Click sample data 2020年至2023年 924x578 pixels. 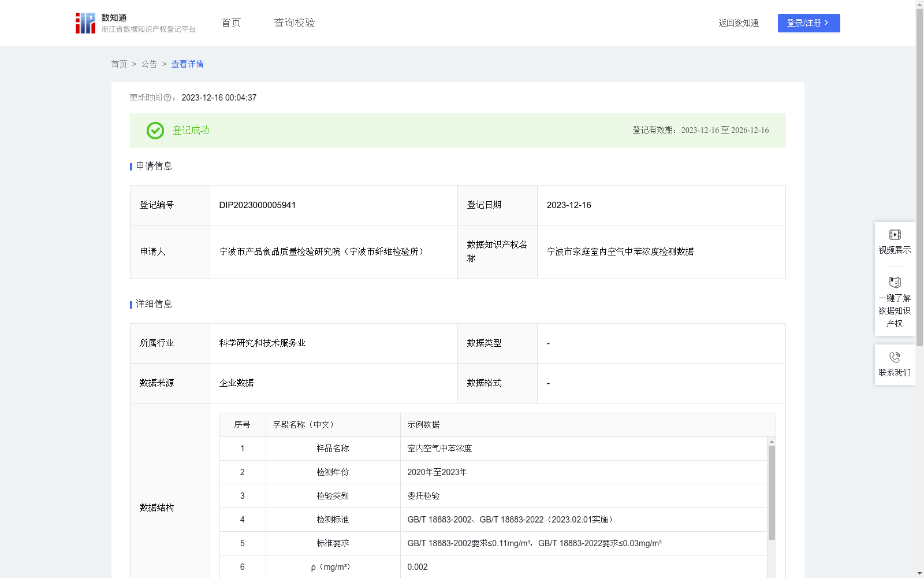click(x=437, y=472)
